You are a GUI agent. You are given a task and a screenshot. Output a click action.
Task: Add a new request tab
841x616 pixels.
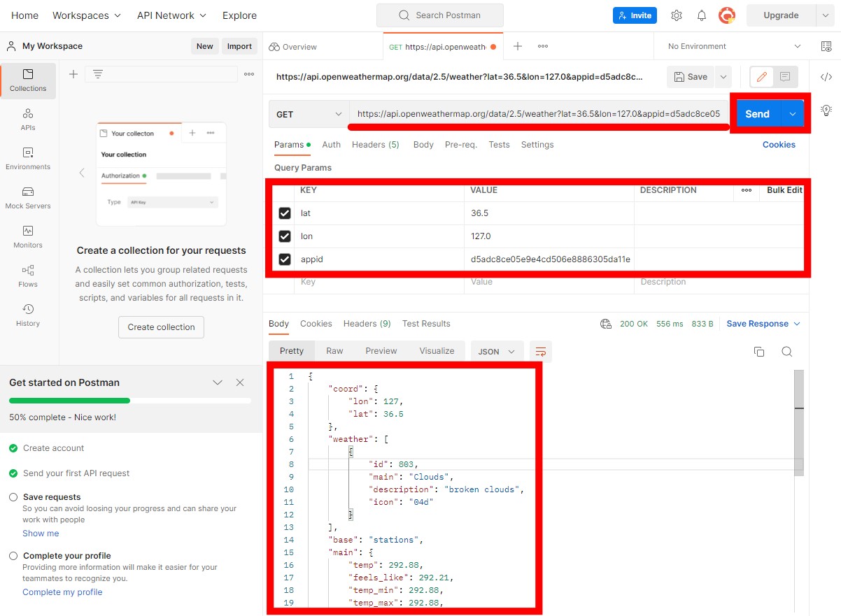point(518,46)
